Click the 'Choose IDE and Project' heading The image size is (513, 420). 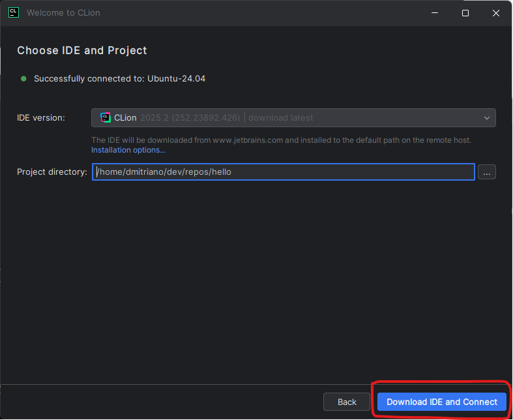tap(81, 50)
